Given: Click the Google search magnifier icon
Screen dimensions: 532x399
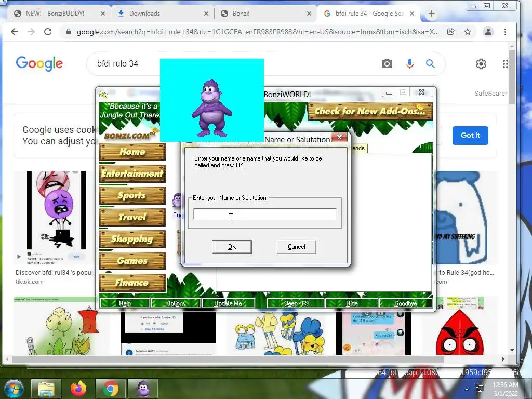Looking at the screenshot, I should (430, 63).
